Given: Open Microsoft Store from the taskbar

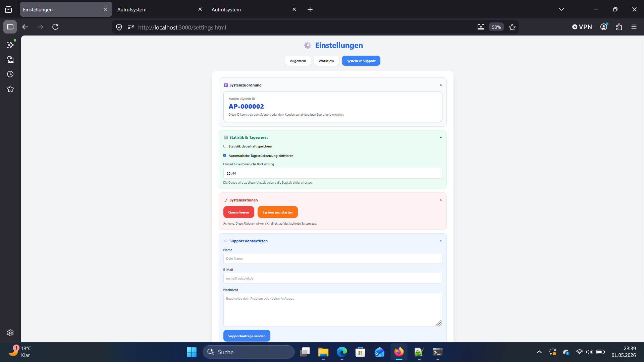Looking at the screenshot, I should 360,352.
